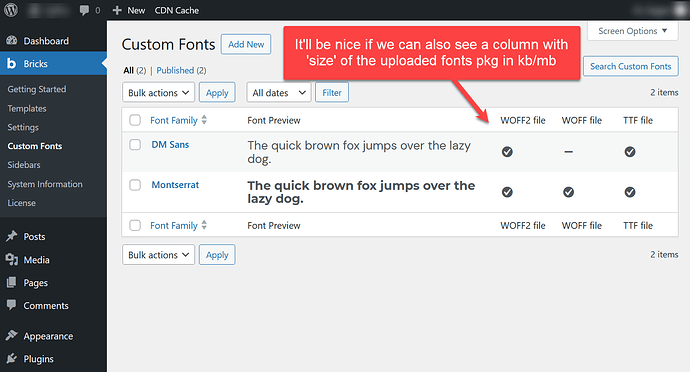Click the top Apply button
690x372 pixels.
point(217,92)
